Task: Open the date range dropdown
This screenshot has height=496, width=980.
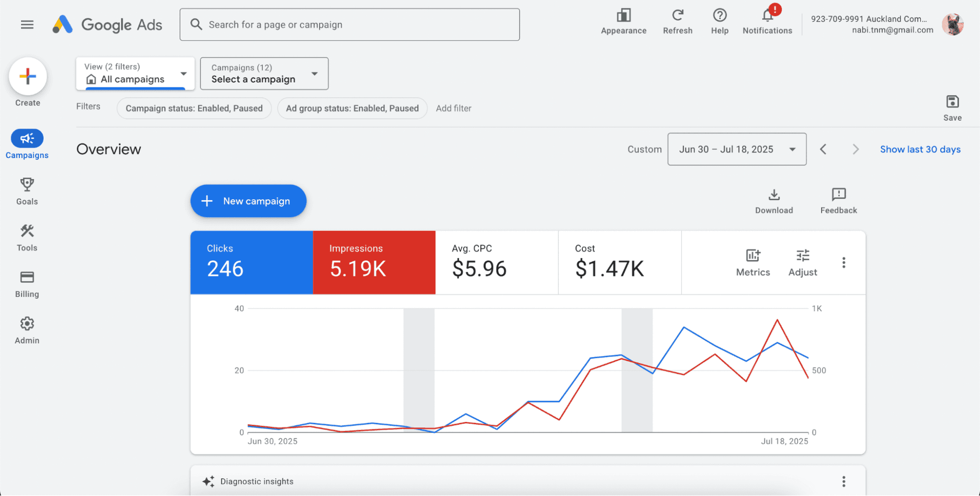Action: pyautogui.click(x=737, y=149)
